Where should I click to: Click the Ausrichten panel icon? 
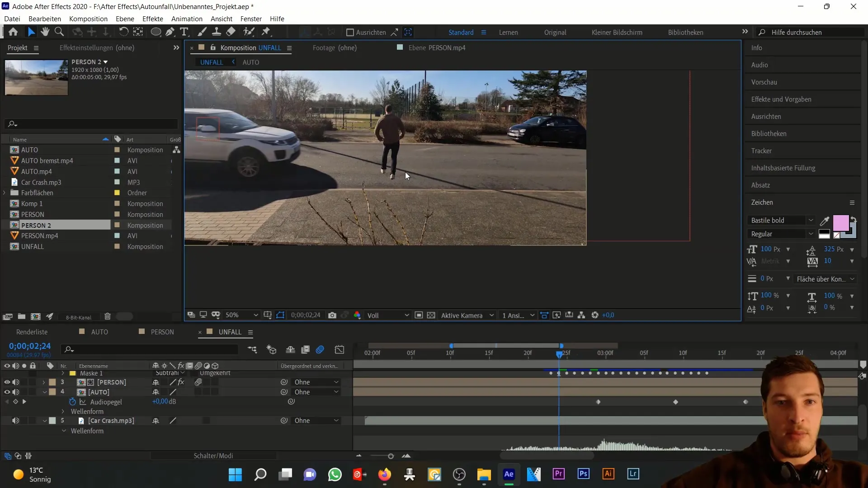click(x=767, y=116)
